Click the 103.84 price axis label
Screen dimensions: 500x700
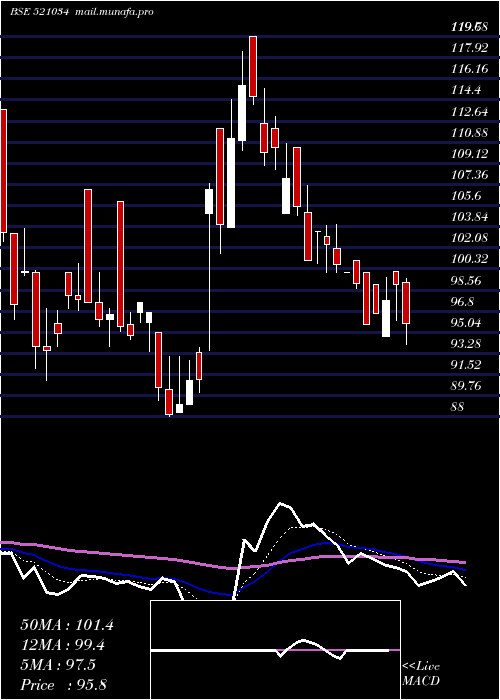click(x=470, y=217)
